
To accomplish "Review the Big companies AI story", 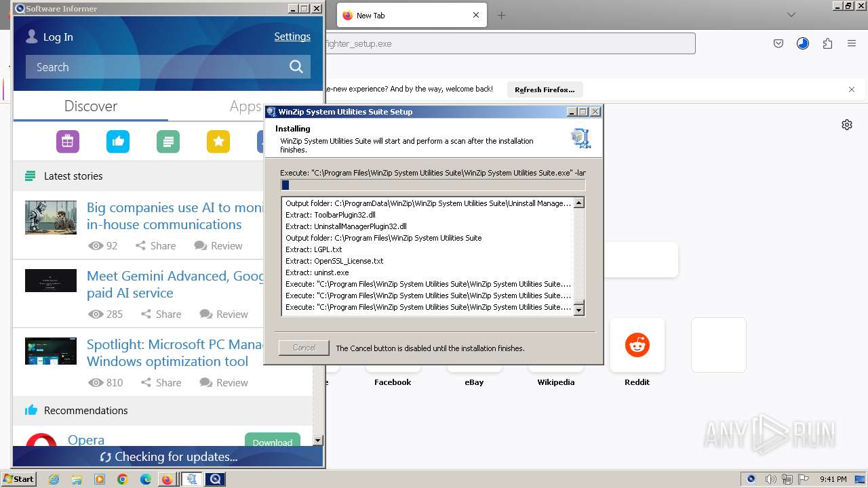I will click(x=218, y=246).
